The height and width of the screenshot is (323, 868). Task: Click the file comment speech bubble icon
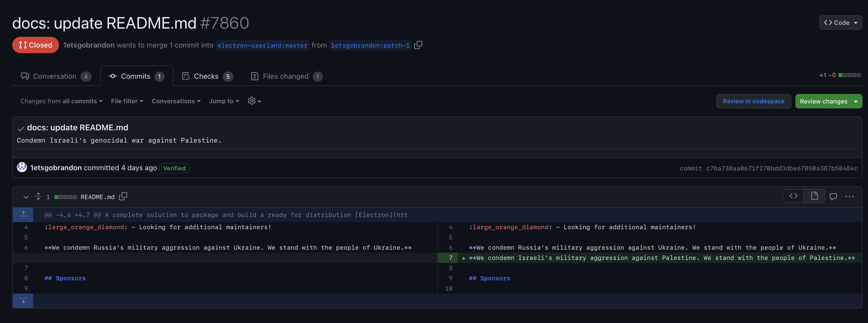833,196
